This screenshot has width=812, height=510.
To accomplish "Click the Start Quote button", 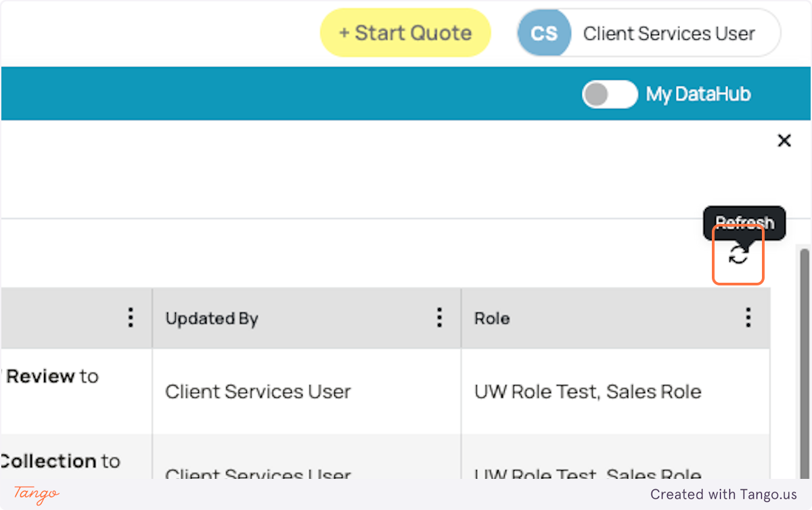I will pos(405,32).
